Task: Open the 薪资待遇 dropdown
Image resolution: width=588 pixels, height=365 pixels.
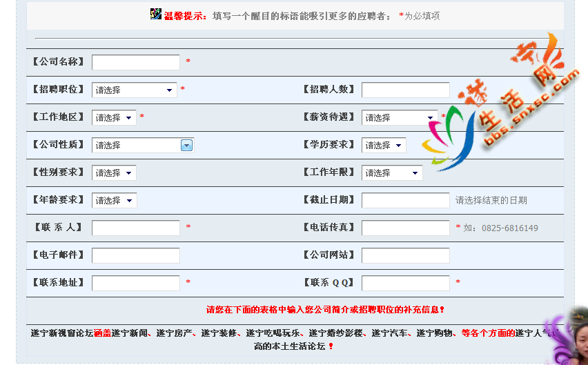Action: pyautogui.click(x=400, y=118)
